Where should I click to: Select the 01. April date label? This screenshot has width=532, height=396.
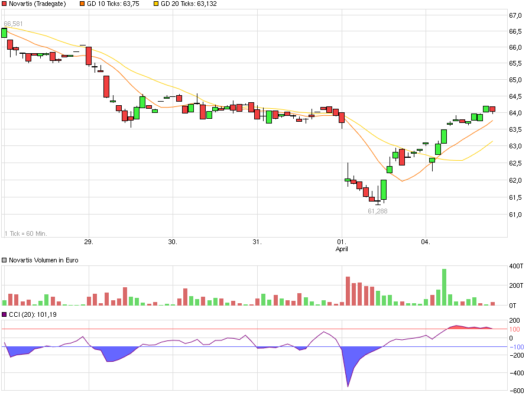342,241
